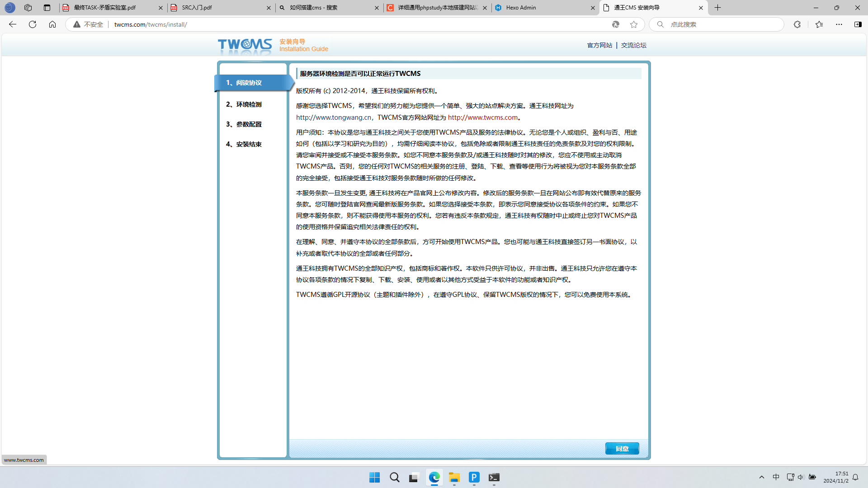Click the 安装向导 Installation Guide label
Viewport: 868px width, 488px height.
(x=304, y=45)
